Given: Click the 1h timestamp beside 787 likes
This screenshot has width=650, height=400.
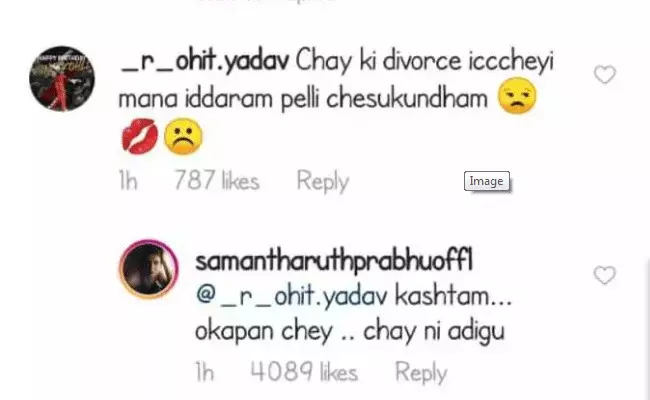Looking at the screenshot, I should 128,181.
